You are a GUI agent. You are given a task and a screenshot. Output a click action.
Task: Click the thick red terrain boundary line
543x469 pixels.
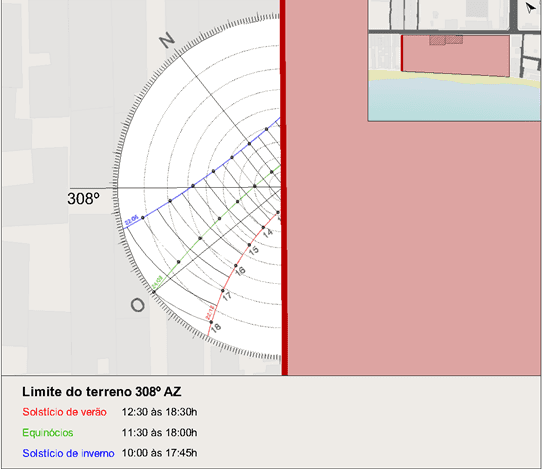pos(284,187)
